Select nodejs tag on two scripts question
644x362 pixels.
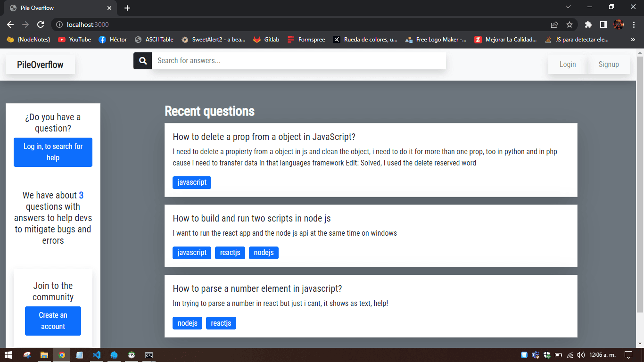pyautogui.click(x=264, y=253)
